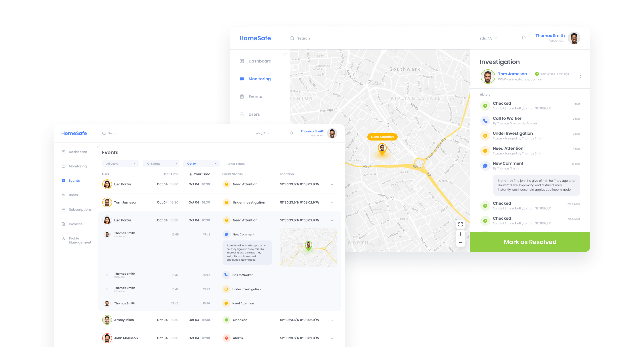Open sds_1A dropdown in Monitoring window

(488, 38)
